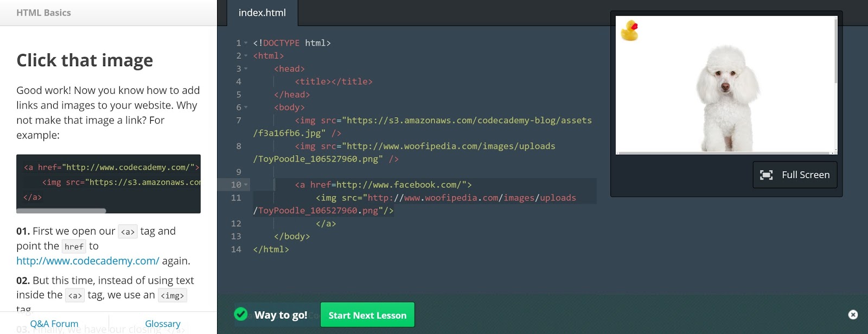Click the closing </a> tag on line 12
The image size is (868, 334).
(x=326, y=224)
